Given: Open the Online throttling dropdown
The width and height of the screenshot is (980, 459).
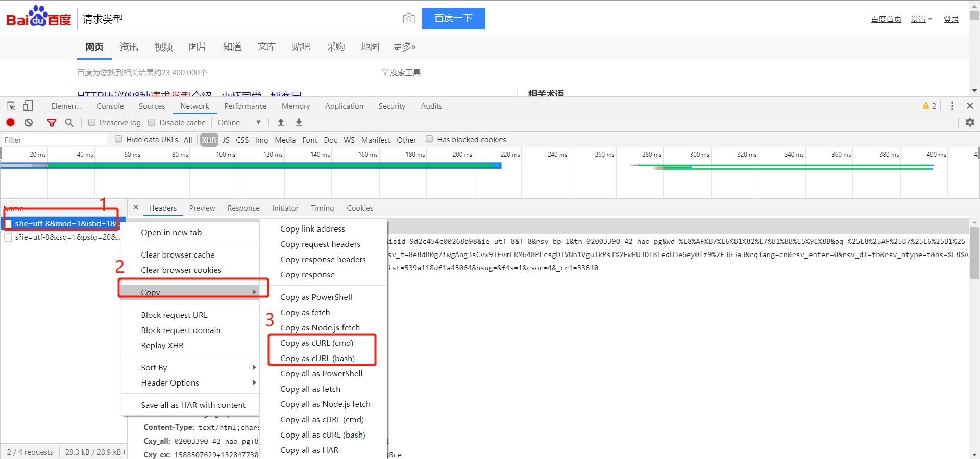Looking at the screenshot, I should point(237,122).
